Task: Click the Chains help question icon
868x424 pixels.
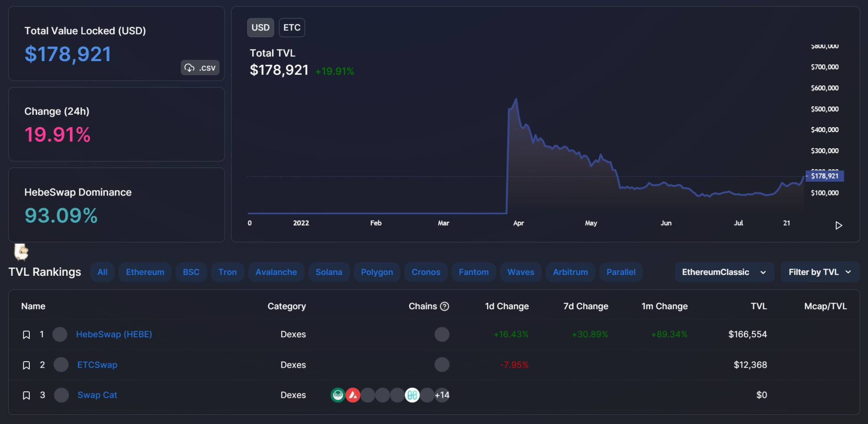Action: click(x=444, y=307)
